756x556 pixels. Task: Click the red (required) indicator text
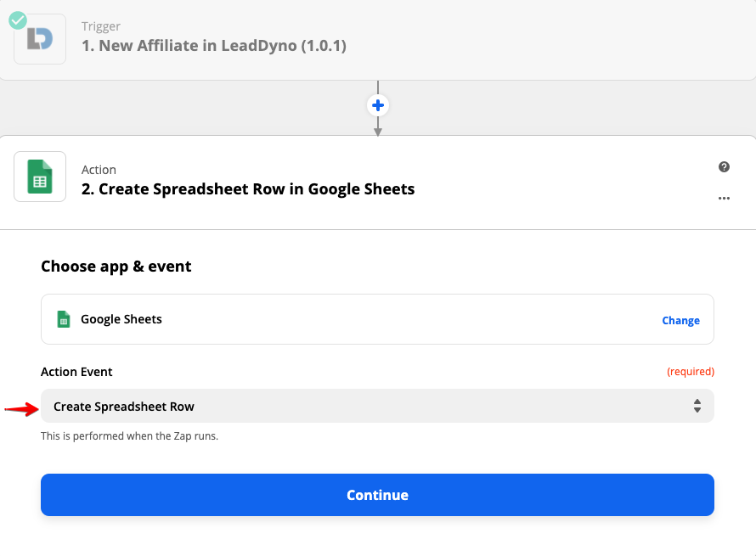(691, 372)
